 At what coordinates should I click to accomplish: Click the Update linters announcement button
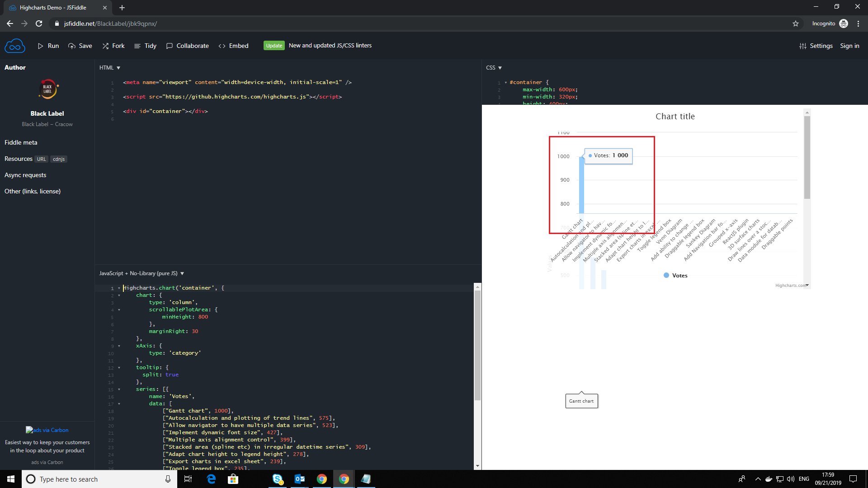tap(274, 45)
